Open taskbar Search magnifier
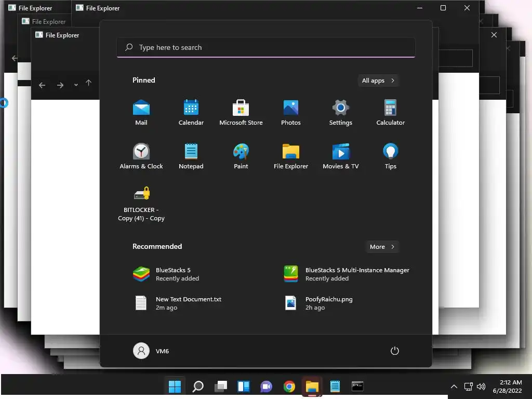This screenshot has height=399, width=532. (198, 386)
